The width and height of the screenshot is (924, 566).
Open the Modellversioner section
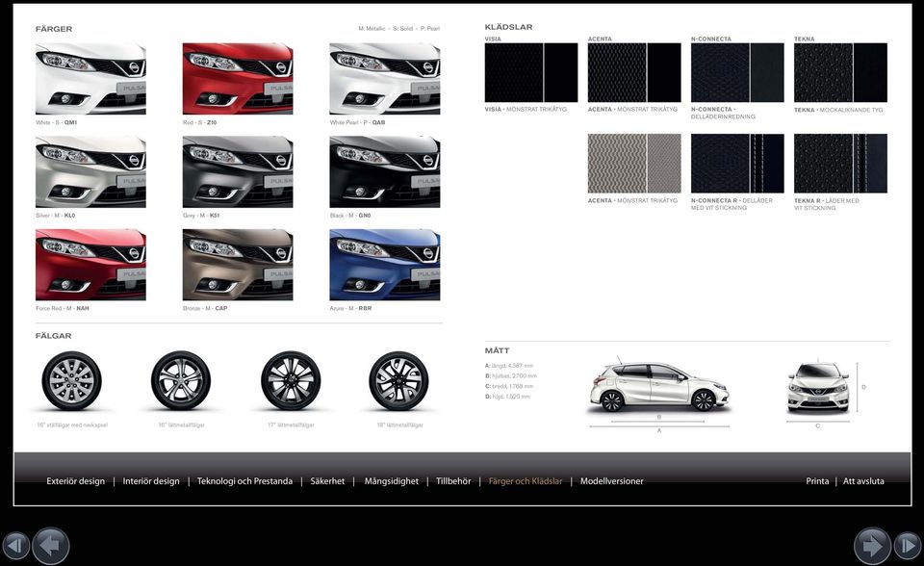pos(612,481)
